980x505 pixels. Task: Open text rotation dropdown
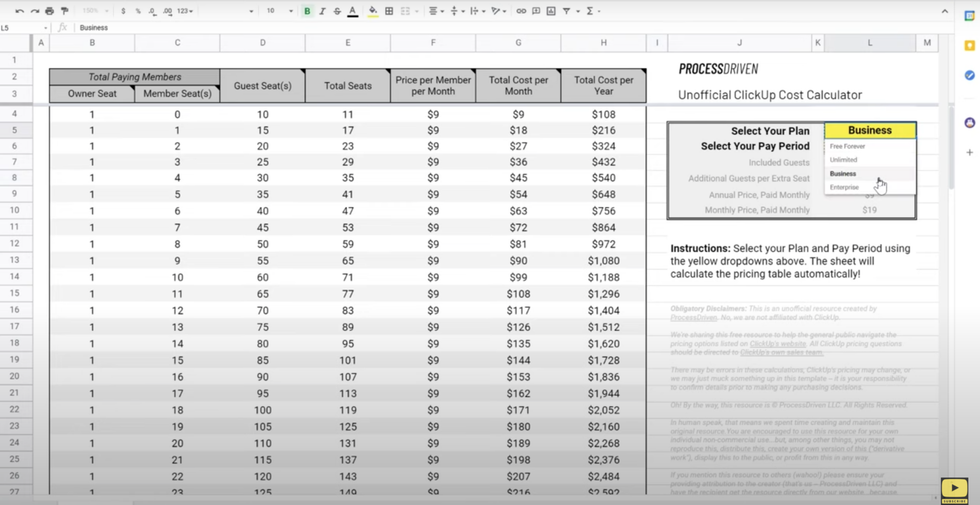tap(499, 11)
